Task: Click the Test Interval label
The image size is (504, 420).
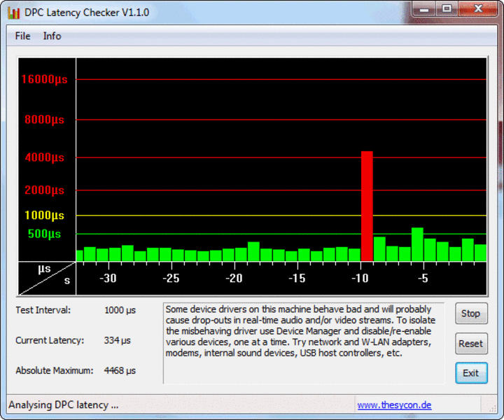Action: tap(43, 310)
